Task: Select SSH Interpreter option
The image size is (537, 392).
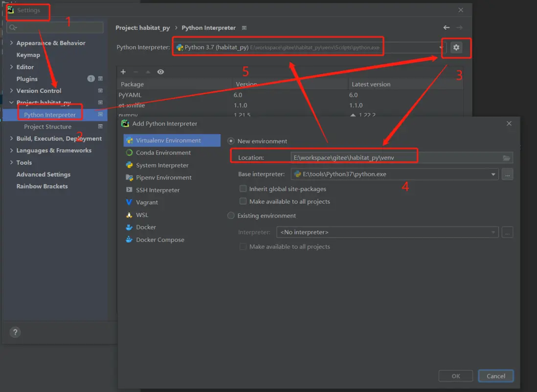Action: coord(172,190)
